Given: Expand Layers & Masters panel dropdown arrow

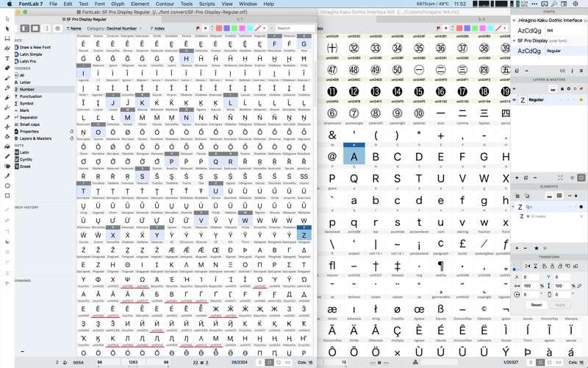Looking at the screenshot, I should click(x=514, y=89).
